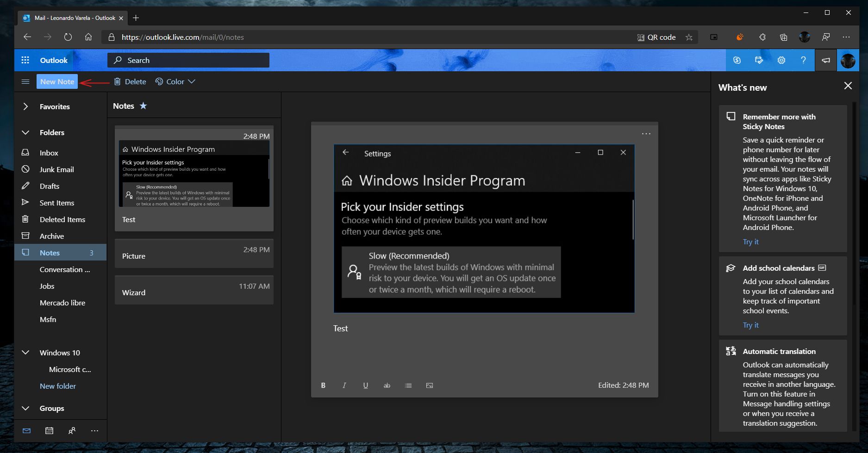
Task: Open the Color dropdown
Action: [175, 81]
